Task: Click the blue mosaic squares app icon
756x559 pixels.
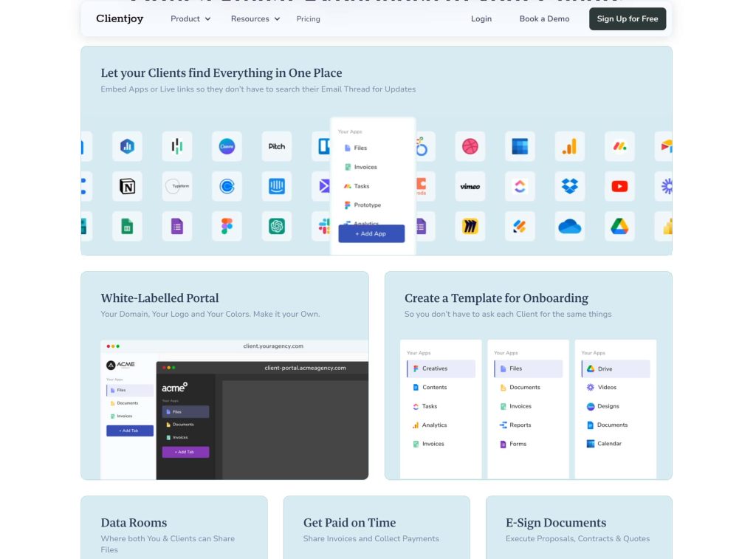Action: tap(520, 146)
